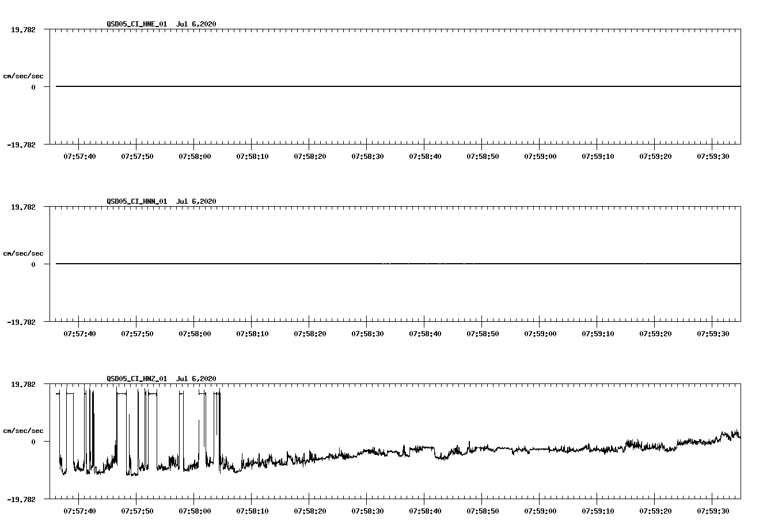
Task: Click the zero axis label of HNE plot
Action: pos(33,87)
